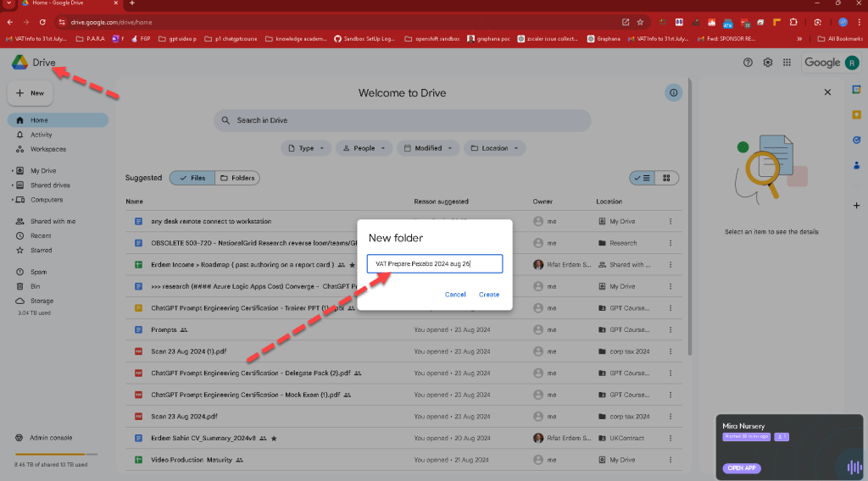Expand Computers tree arrow
Image resolution: width=868 pixels, height=481 pixels.
point(12,200)
